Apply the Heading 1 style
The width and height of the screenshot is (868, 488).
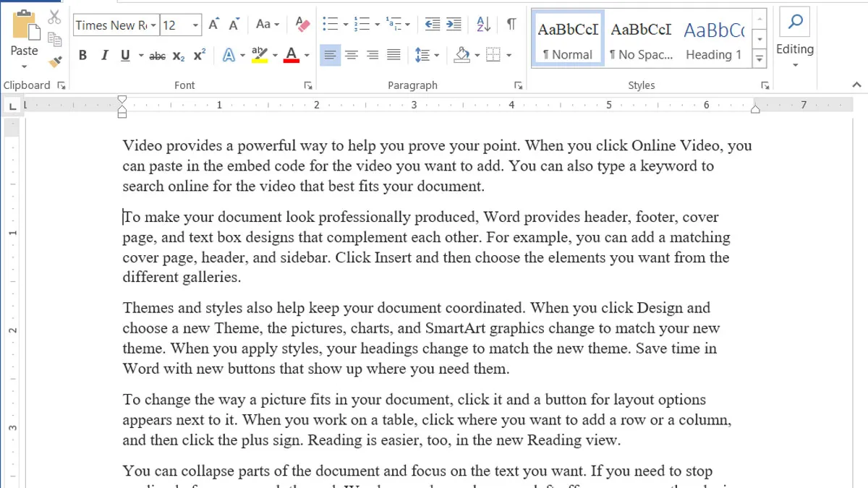[x=713, y=40]
